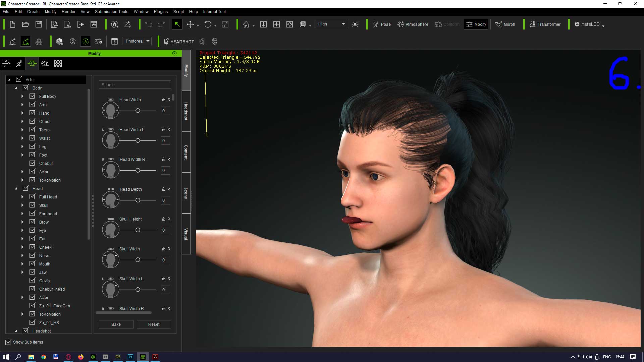Open the Render menu
The image size is (644, 362).
[68, 11]
